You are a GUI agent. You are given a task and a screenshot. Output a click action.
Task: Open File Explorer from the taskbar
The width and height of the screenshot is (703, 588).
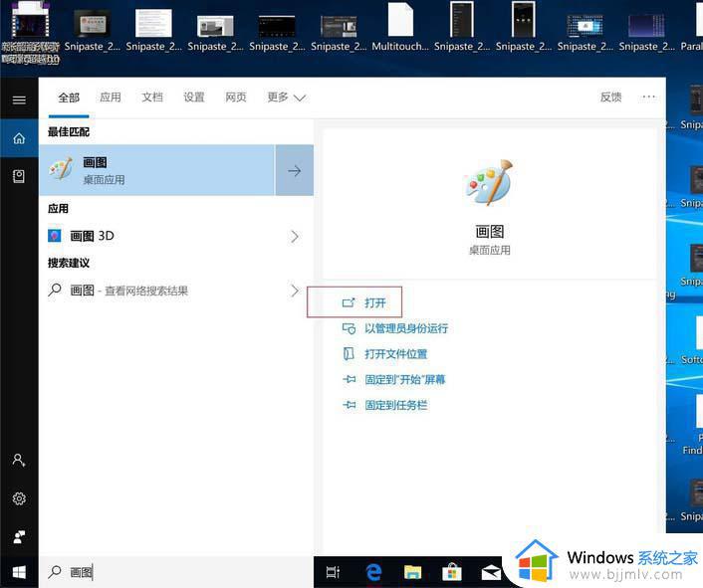[x=412, y=572]
